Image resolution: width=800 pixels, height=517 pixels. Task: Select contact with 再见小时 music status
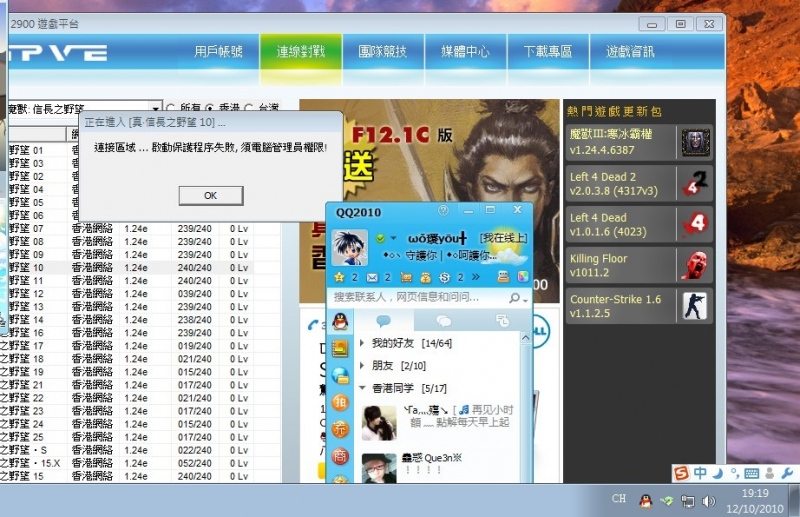click(x=437, y=423)
